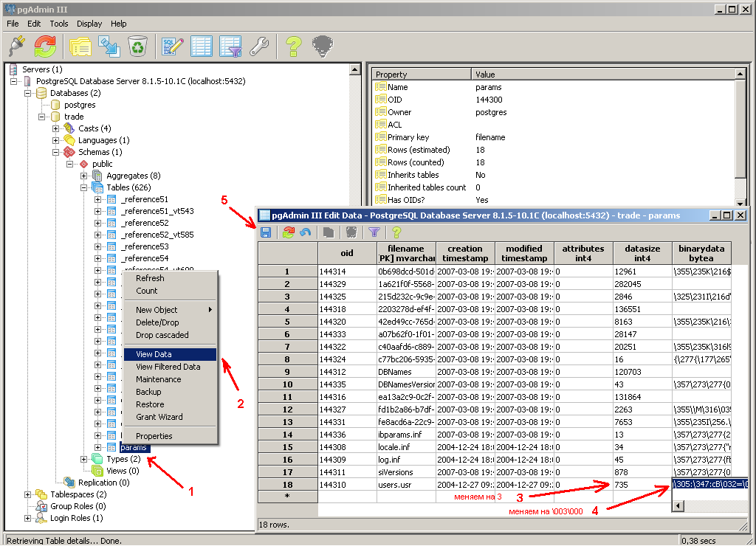Expand the Languages (1) node
The width and height of the screenshot is (756, 546).
coord(55,140)
